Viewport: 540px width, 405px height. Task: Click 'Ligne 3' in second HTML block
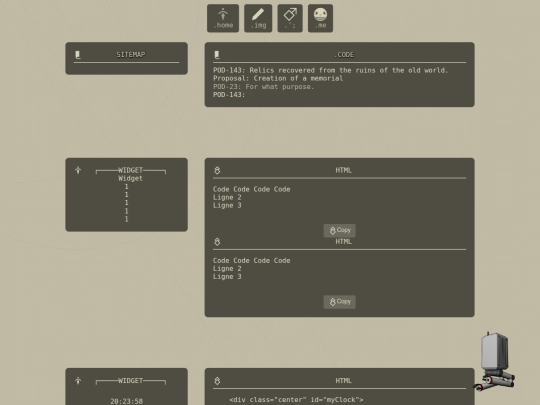(227, 277)
